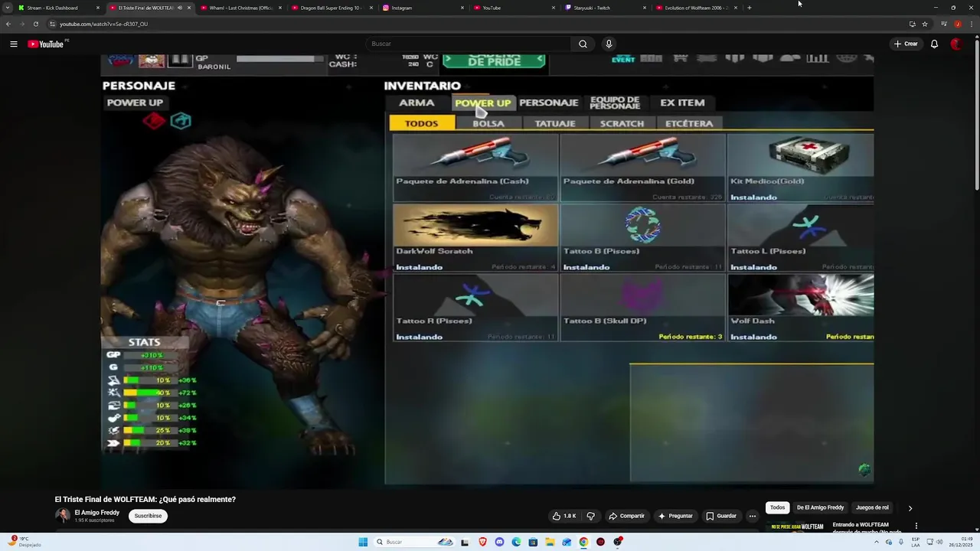Open the YouTube guide hamburger menu
This screenshot has width=980, height=551.
point(13,44)
